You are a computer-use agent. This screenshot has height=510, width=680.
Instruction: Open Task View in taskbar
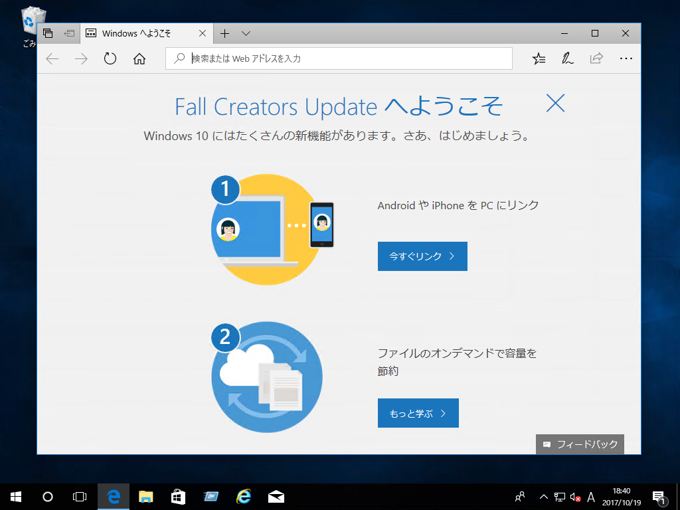coord(80,497)
